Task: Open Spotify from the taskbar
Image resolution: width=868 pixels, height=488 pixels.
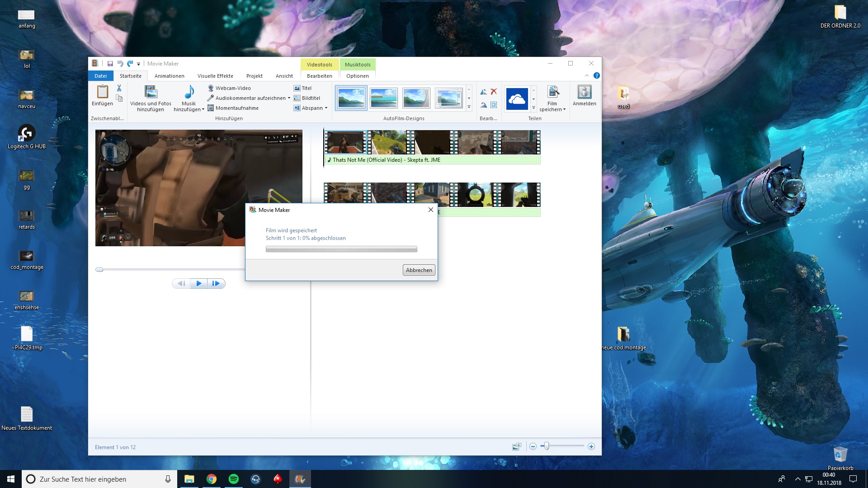Action: (234, 479)
